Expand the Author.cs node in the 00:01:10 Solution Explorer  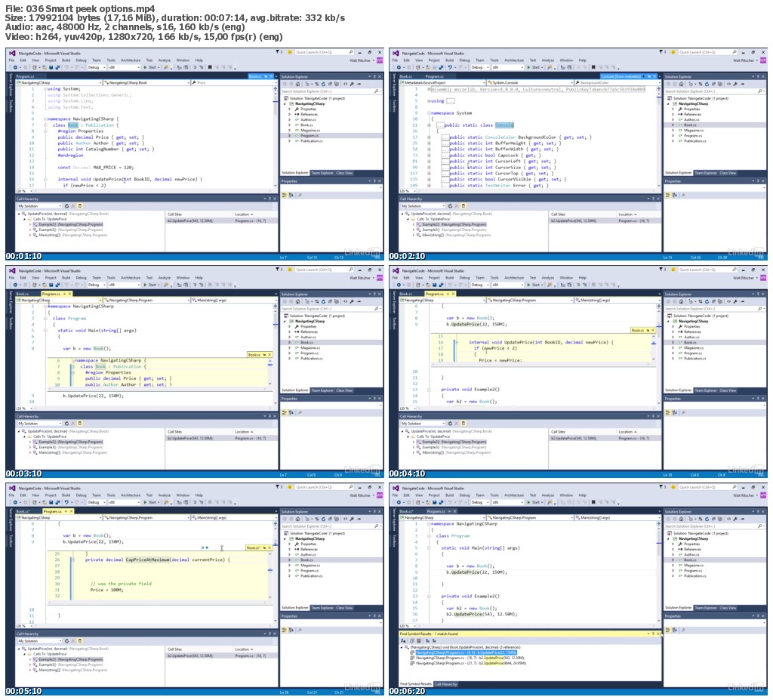(290, 120)
